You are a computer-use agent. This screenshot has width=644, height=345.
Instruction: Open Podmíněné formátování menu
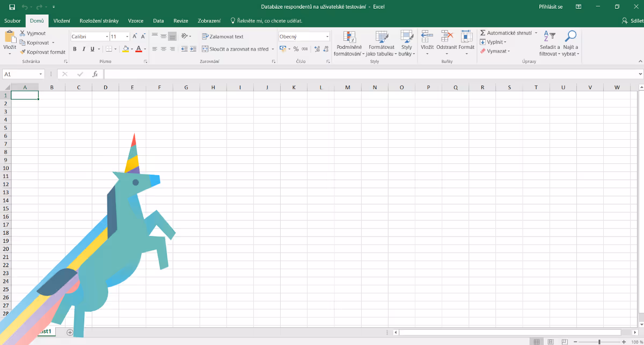[x=349, y=44]
